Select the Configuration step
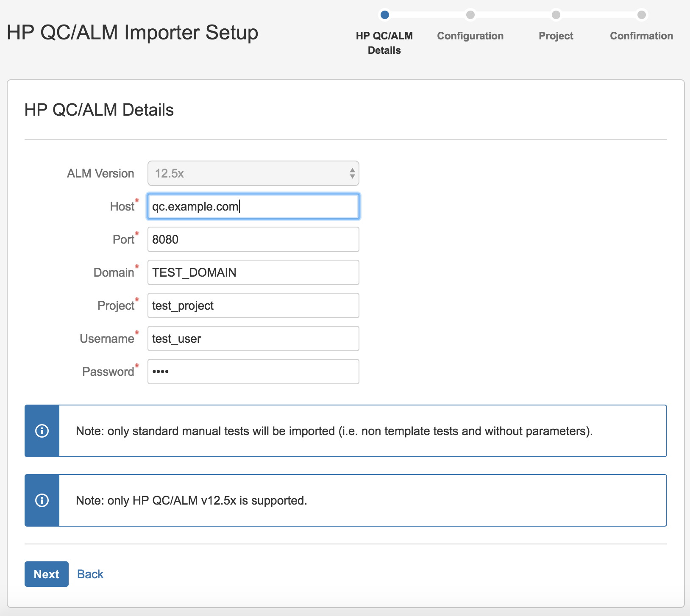This screenshot has width=690, height=616. click(470, 36)
